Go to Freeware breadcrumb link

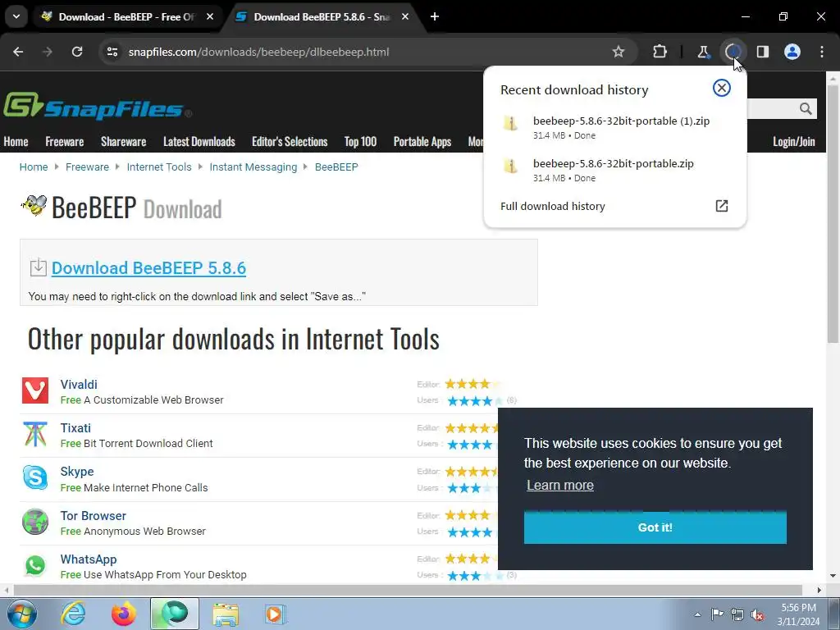click(87, 167)
